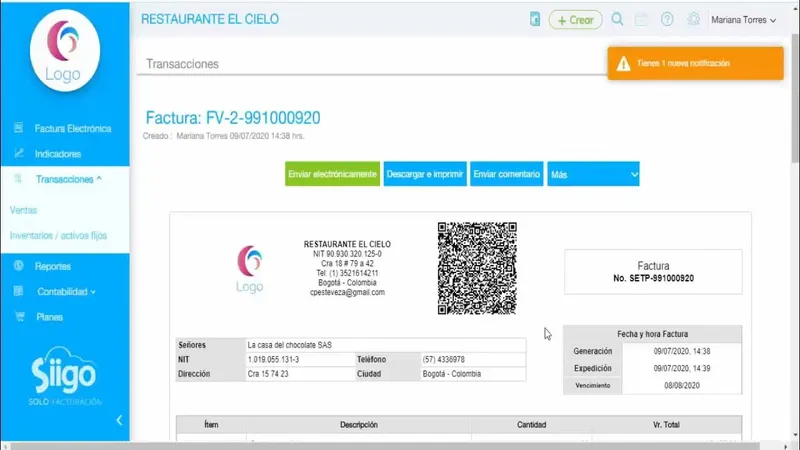This screenshot has width=800, height=450.
Task: Click the Enviar electrónicamente green button
Action: point(332,174)
